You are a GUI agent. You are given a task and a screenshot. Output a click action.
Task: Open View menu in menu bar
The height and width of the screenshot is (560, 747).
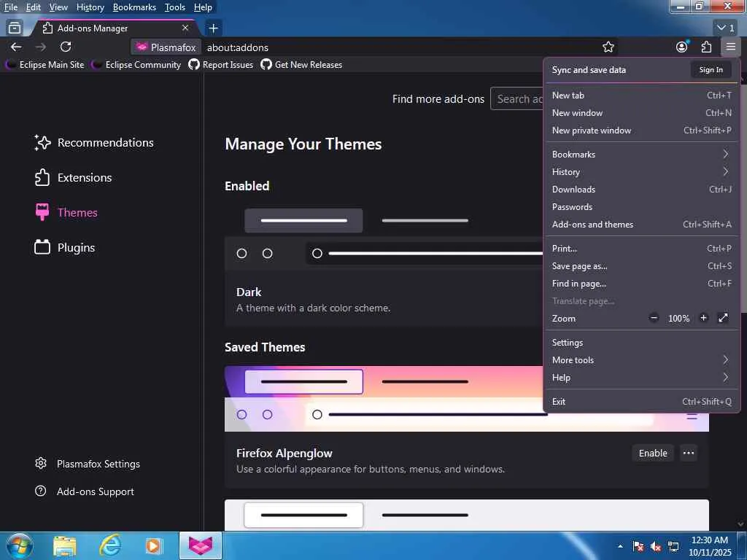58,7
